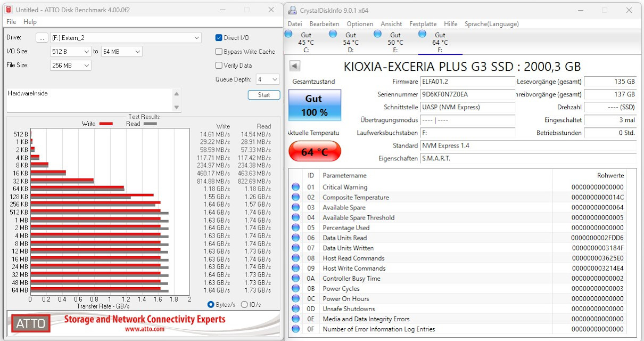
Task: Click the previous disk arrow button
Action: coord(295,66)
